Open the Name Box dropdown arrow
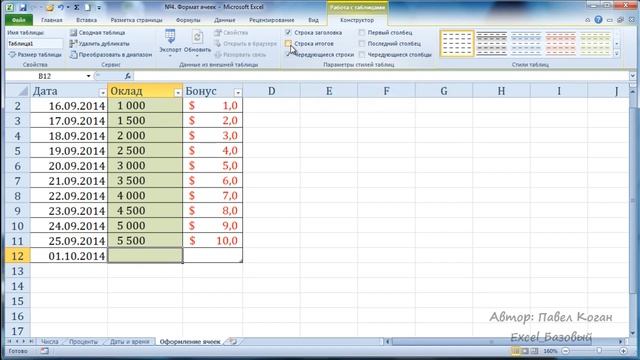 (88, 76)
